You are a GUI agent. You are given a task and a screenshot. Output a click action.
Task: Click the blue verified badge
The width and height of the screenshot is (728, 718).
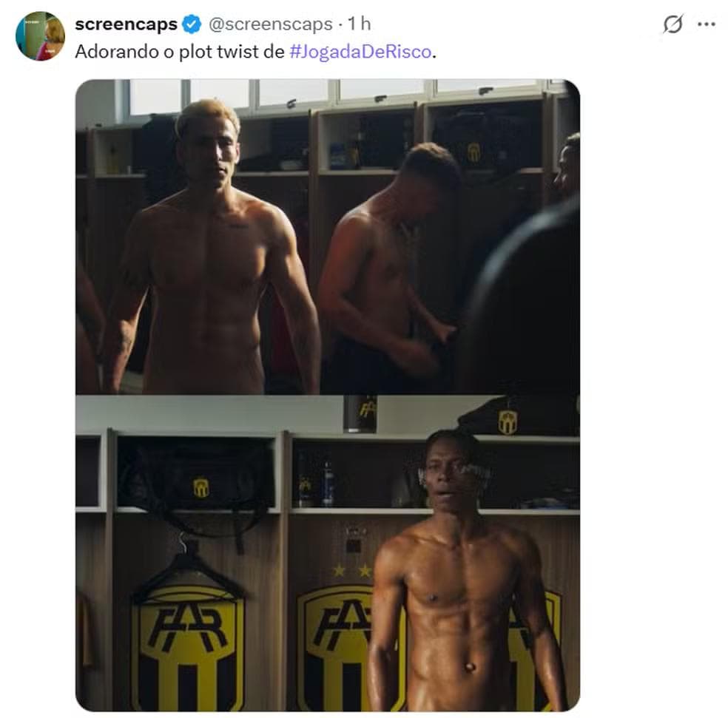(192, 24)
